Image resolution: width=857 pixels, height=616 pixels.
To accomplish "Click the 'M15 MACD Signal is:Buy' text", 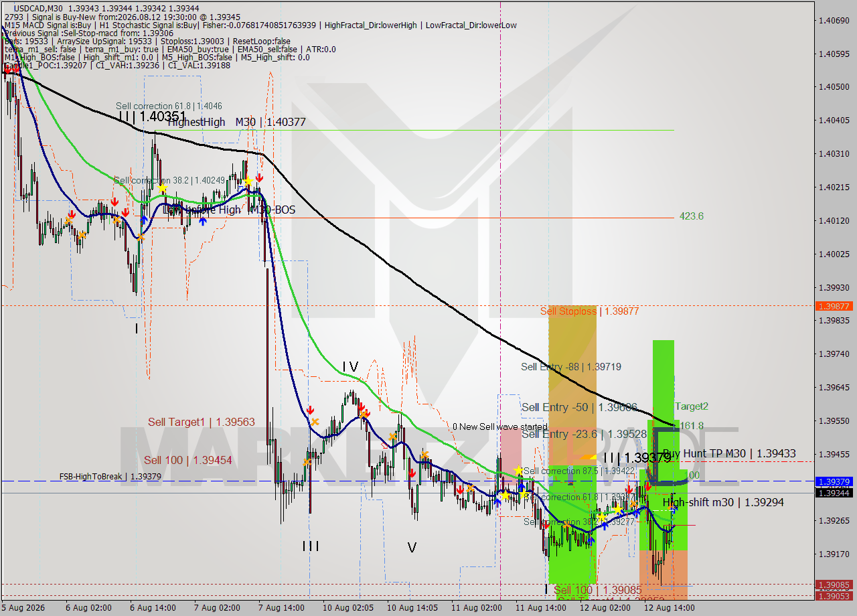I will coord(49,25).
